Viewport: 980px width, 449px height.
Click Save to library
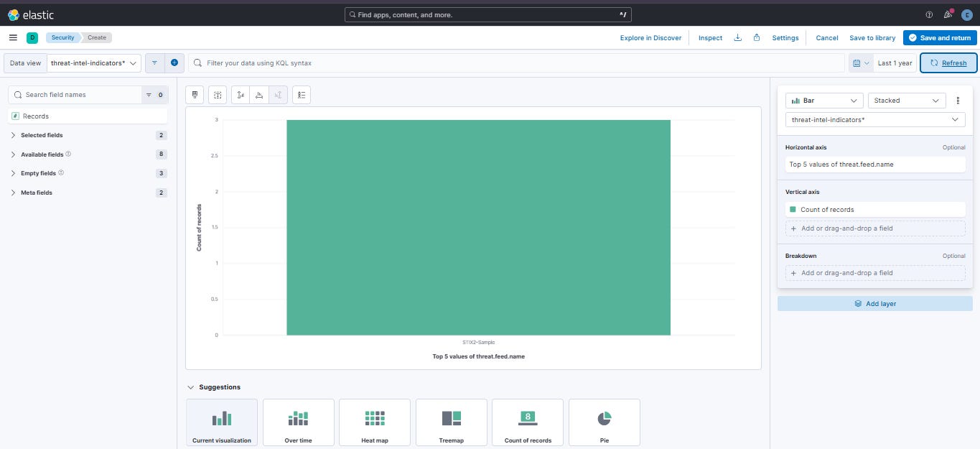[872, 37]
